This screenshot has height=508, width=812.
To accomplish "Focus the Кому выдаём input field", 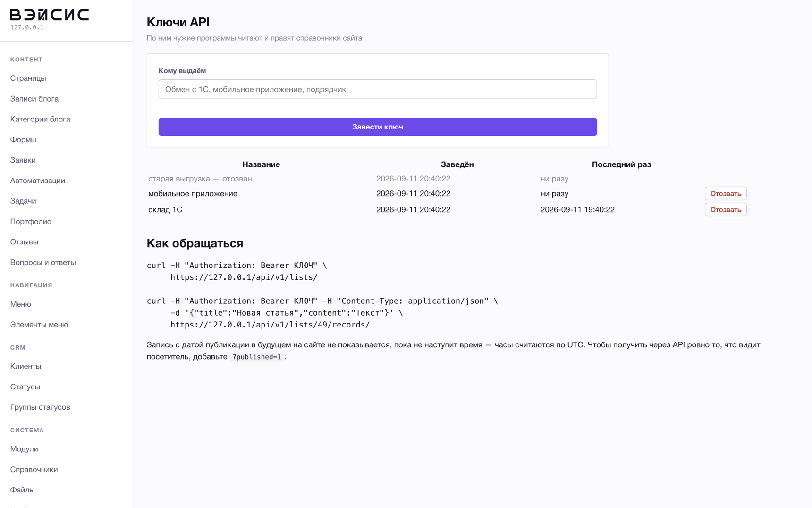I will pos(378,89).
